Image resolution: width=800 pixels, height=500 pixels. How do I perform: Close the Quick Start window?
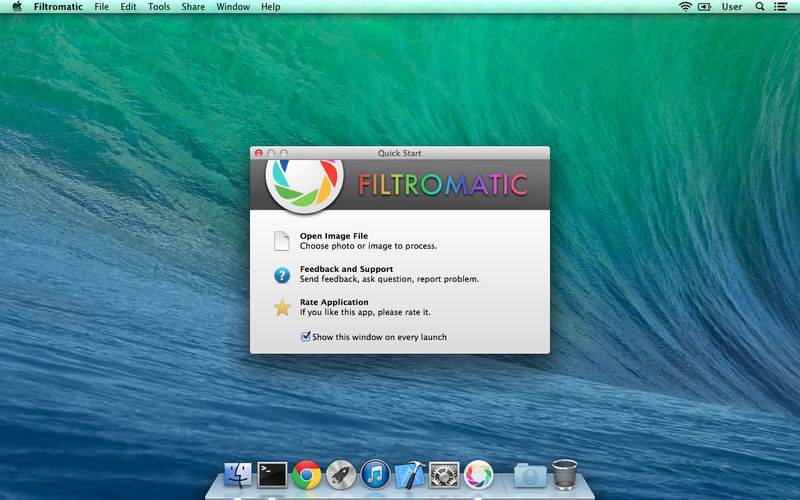[x=259, y=153]
